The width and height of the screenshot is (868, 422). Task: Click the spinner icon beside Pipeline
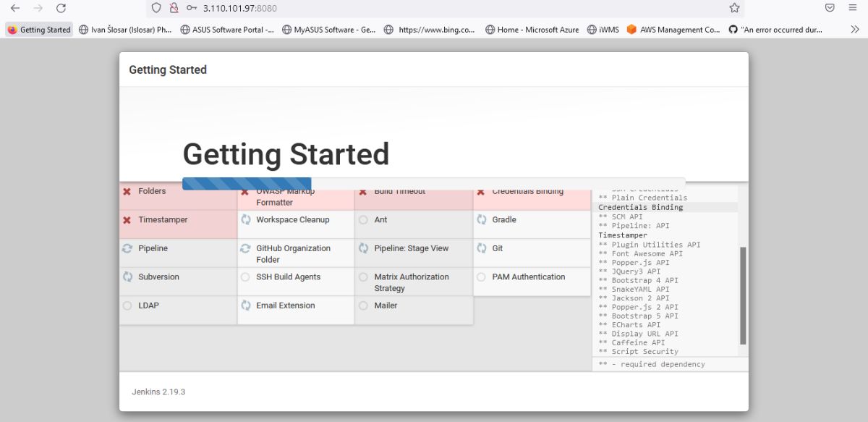pos(127,248)
